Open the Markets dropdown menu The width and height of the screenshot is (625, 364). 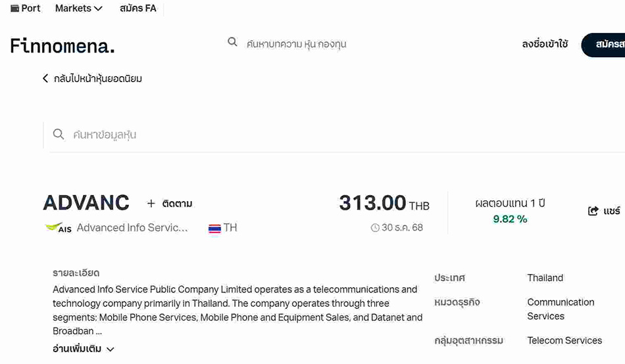(x=78, y=9)
